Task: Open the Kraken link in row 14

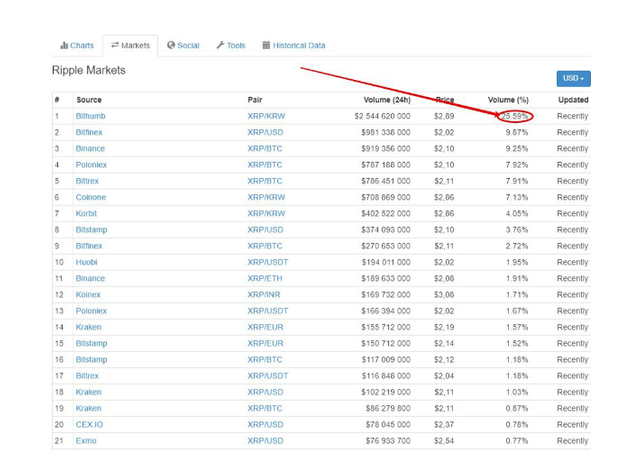Action: click(x=89, y=327)
